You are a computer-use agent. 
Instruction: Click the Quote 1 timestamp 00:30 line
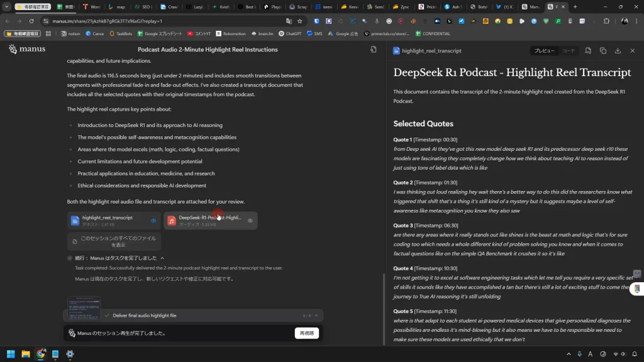click(425, 140)
